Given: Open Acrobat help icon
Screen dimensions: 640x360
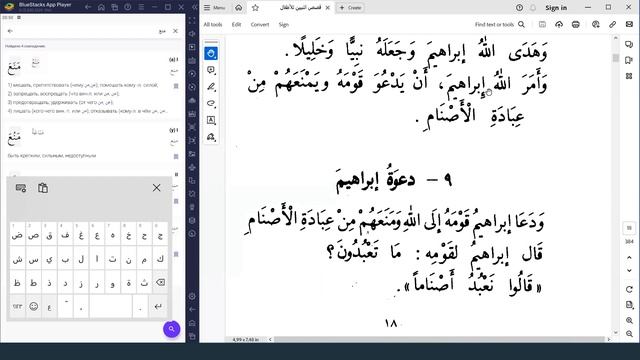Looking at the screenshot, I should point(519,8).
